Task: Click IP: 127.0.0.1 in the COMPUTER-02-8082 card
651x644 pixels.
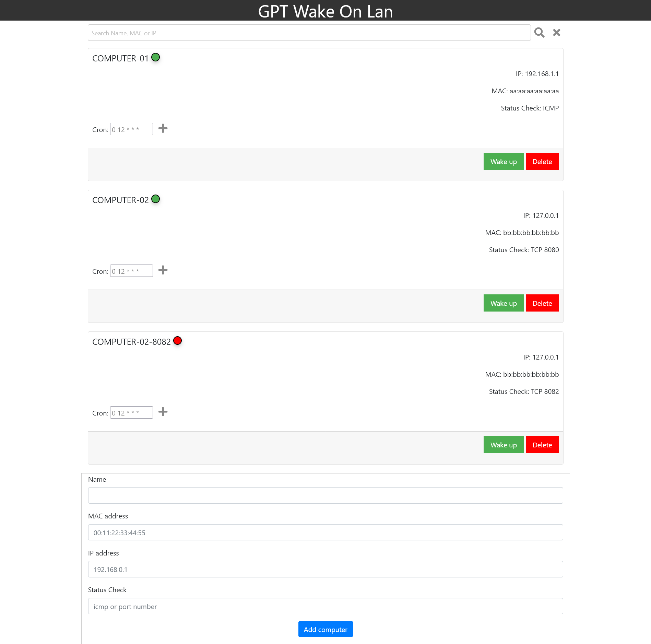Action: [x=541, y=357]
